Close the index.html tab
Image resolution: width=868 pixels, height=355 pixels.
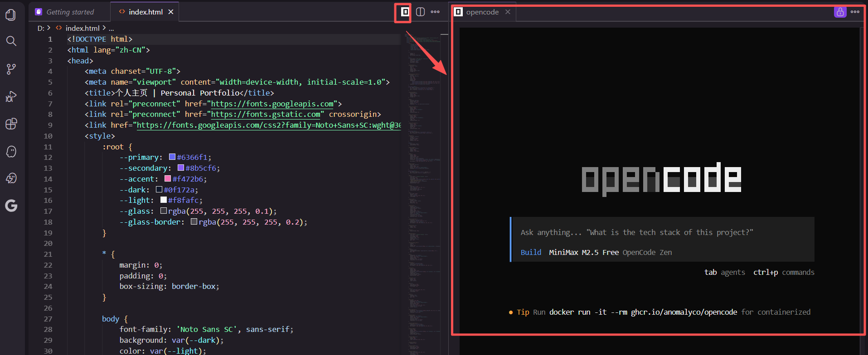coord(171,12)
